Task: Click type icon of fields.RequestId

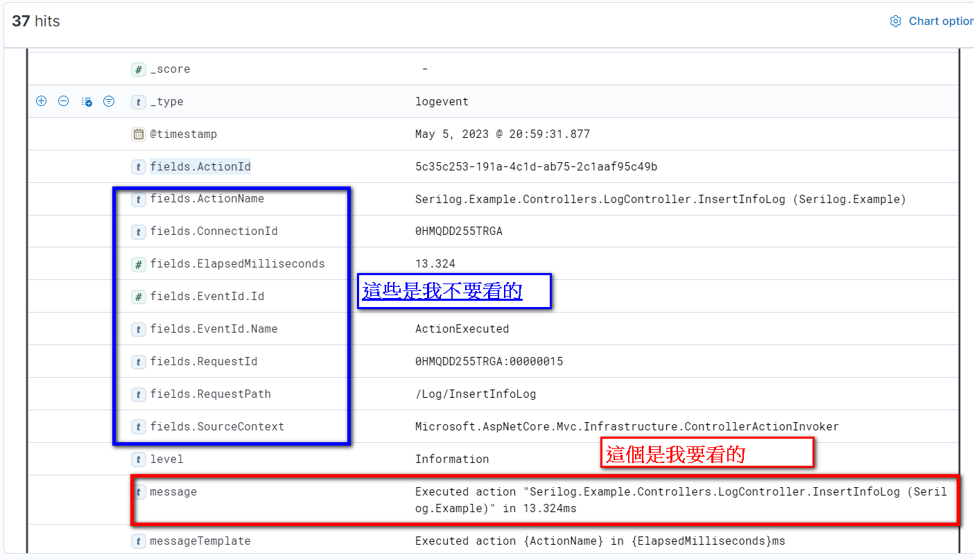Action: click(x=139, y=362)
